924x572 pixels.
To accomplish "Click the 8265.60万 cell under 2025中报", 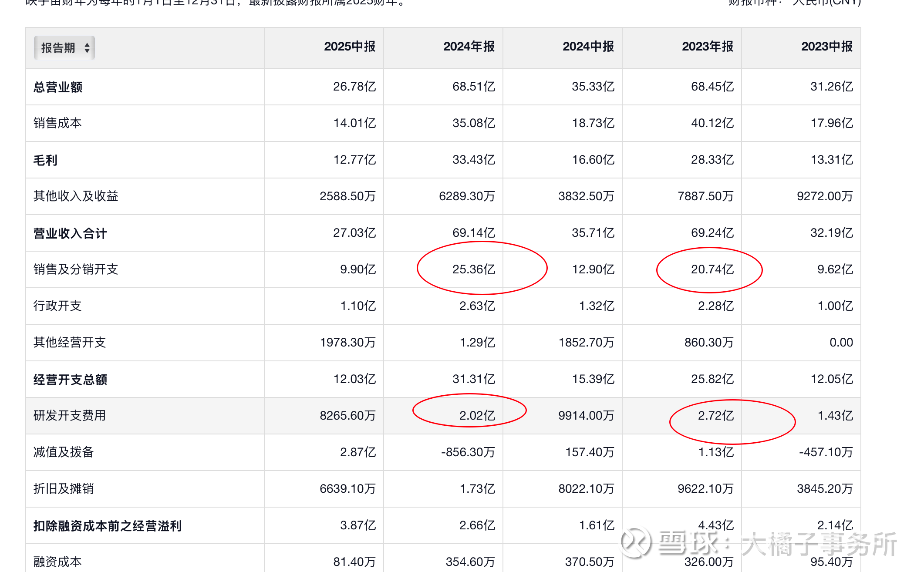I will pos(347,415).
